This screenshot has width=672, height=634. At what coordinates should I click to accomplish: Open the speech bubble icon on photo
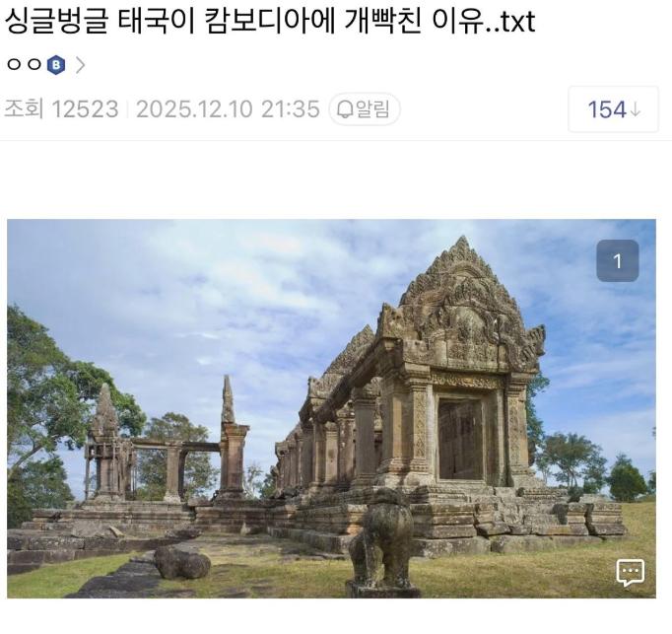[630, 572]
